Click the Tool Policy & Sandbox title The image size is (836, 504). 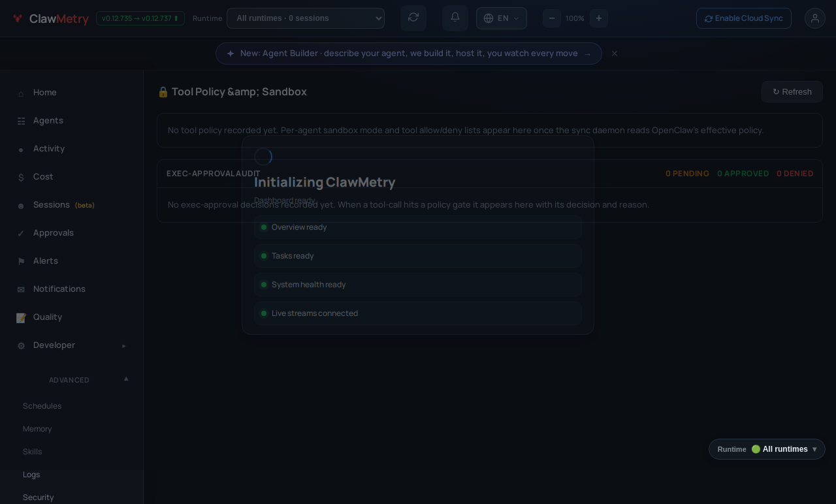pos(239,92)
